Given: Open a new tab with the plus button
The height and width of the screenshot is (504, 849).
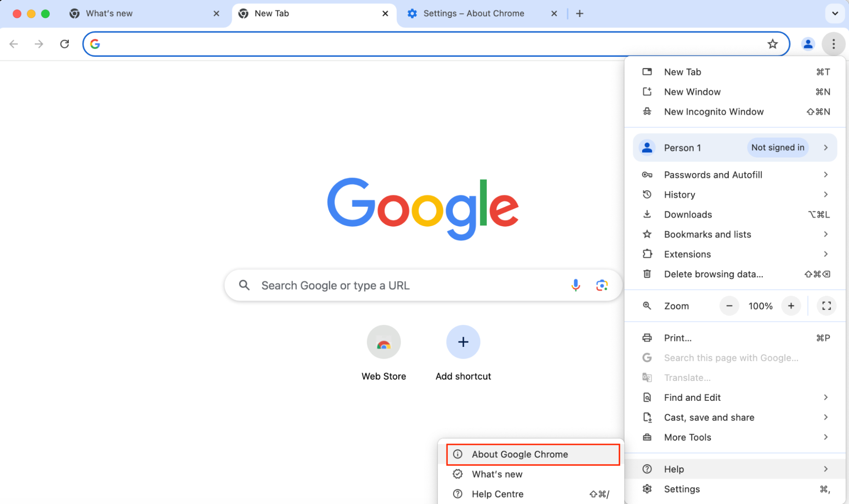Looking at the screenshot, I should point(579,13).
